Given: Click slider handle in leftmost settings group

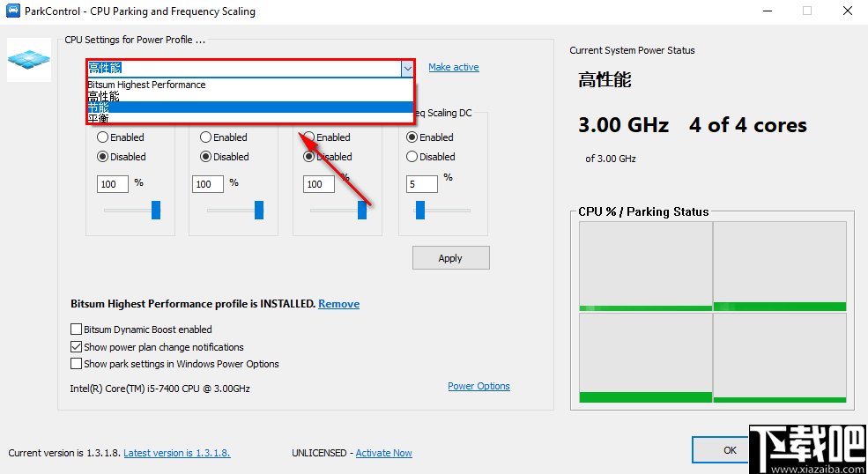Looking at the screenshot, I should point(156,210).
